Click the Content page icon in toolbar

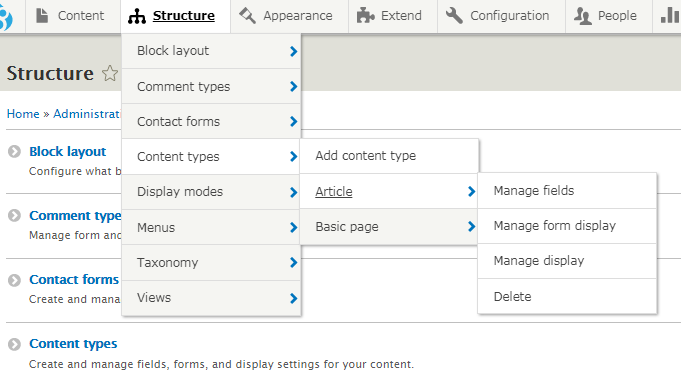[x=42, y=16]
